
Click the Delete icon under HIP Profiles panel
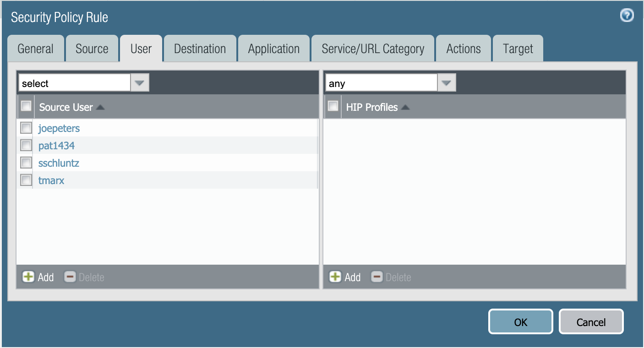tap(377, 277)
